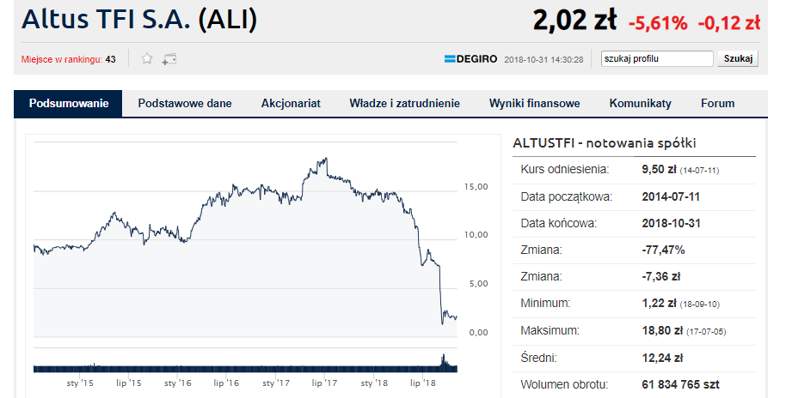Click the 2,02 zł current price
The width and height of the screenshot is (786, 398).
(x=574, y=21)
